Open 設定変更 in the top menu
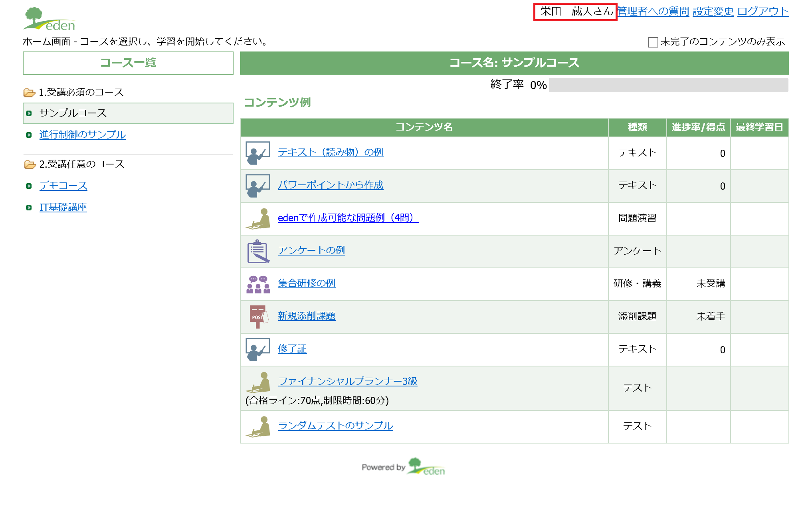 pos(713,11)
